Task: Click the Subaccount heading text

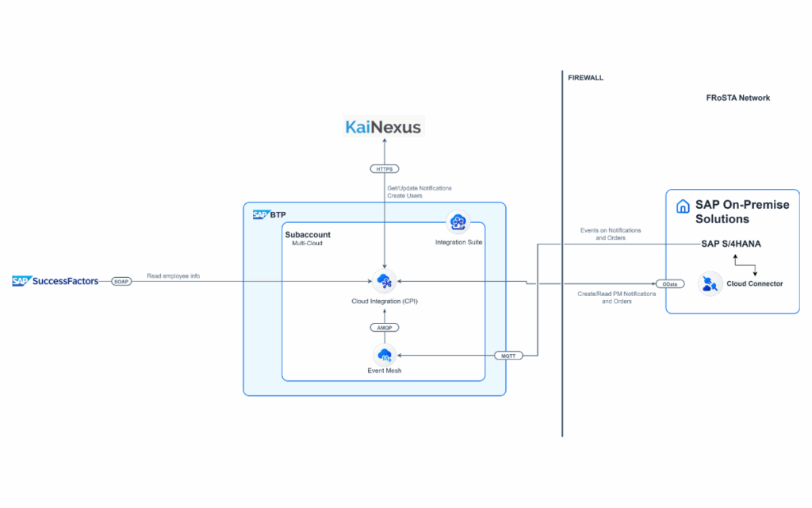Action: pyautogui.click(x=308, y=234)
